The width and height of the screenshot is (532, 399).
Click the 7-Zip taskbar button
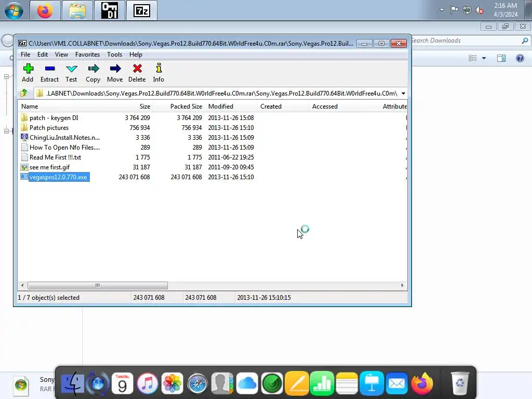point(141,10)
